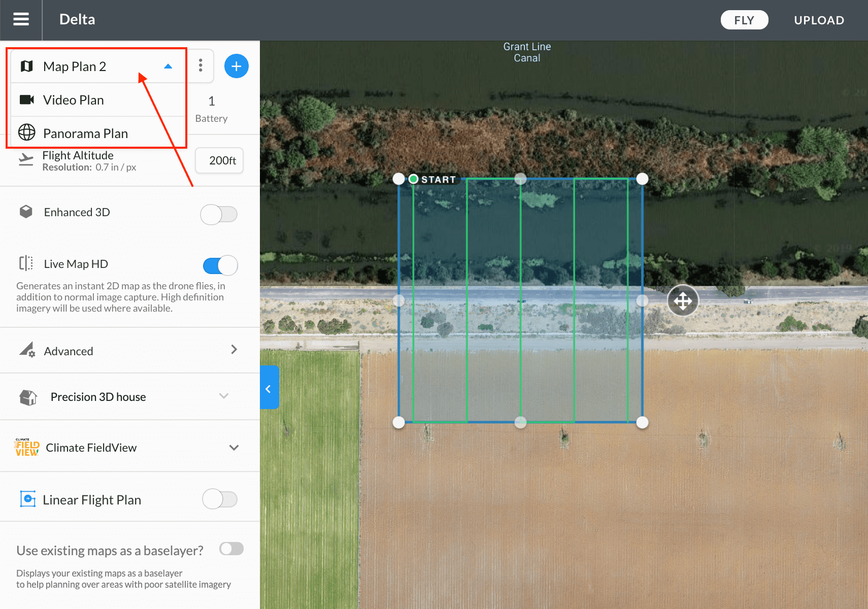Expand the Precision 3D house section

[224, 396]
